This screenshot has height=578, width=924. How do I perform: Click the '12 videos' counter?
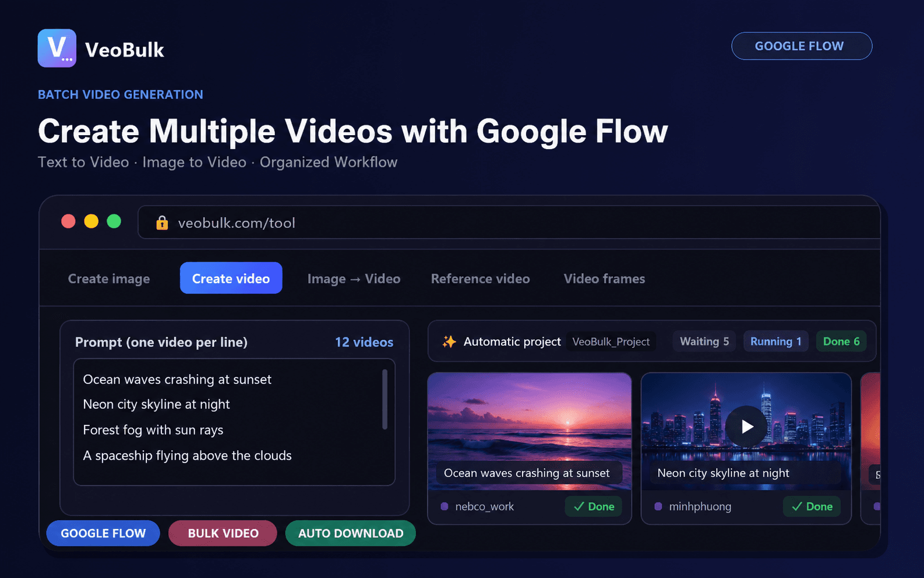click(x=364, y=342)
